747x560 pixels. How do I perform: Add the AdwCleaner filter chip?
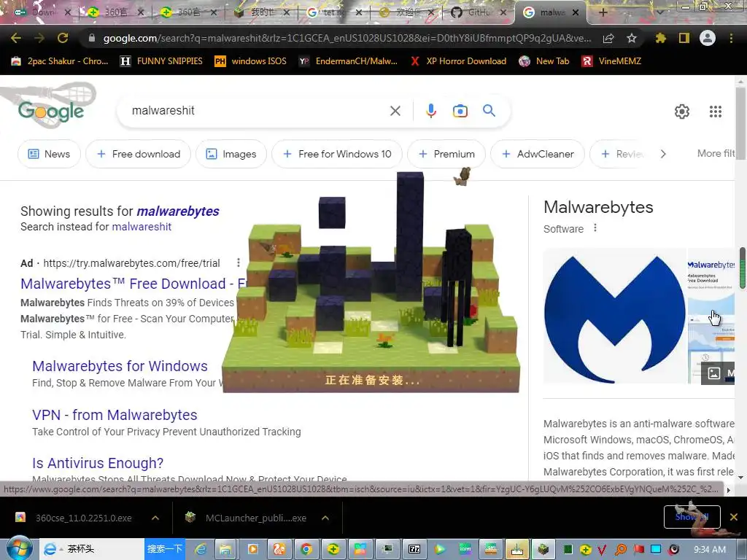pyautogui.click(x=538, y=154)
